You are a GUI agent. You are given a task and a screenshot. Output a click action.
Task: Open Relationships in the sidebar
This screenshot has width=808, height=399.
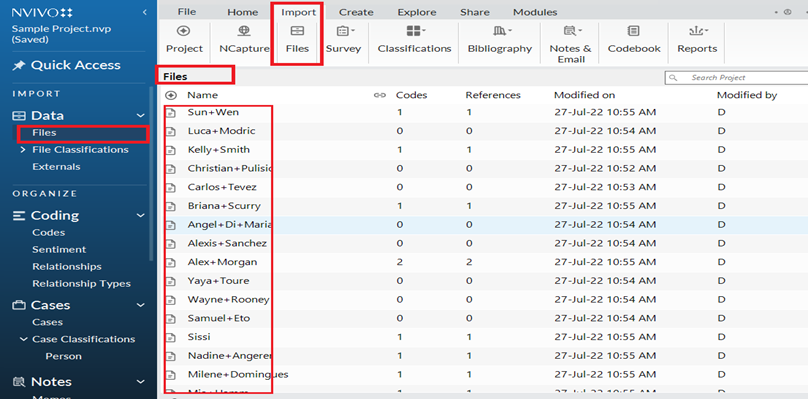tap(66, 267)
